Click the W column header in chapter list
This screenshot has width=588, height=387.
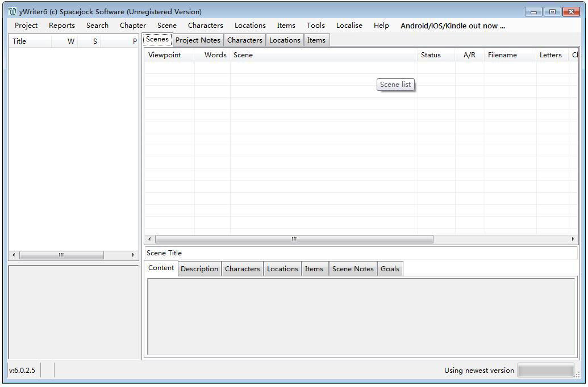point(65,41)
